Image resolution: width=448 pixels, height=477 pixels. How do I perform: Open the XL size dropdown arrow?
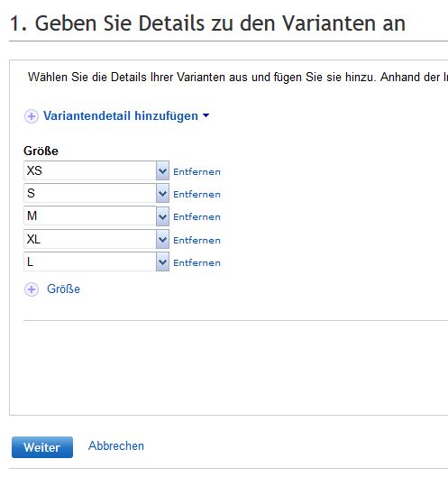[163, 240]
